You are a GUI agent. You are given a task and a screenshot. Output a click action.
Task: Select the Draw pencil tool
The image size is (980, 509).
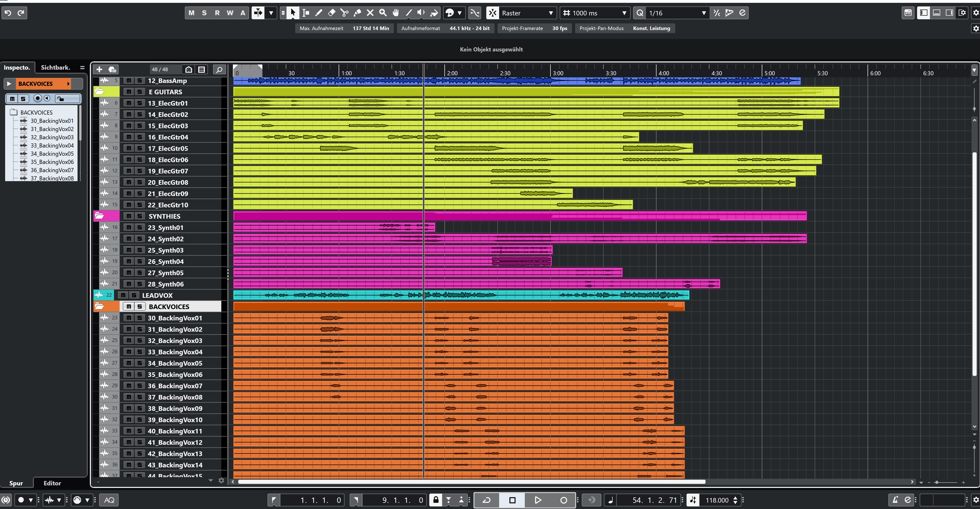click(318, 13)
